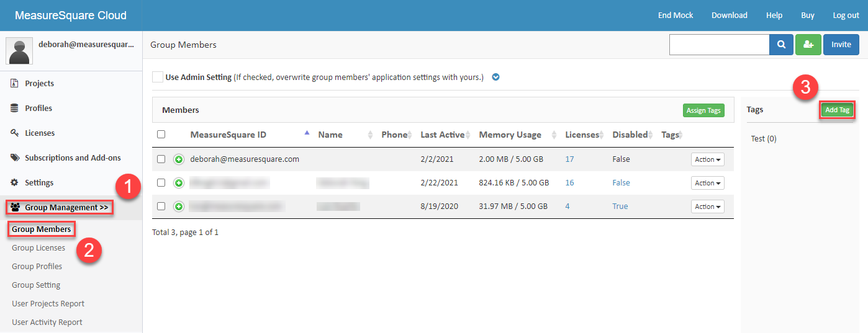The image size is (868, 333).
Task: Sort by Last Active column
Action: (443, 135)
